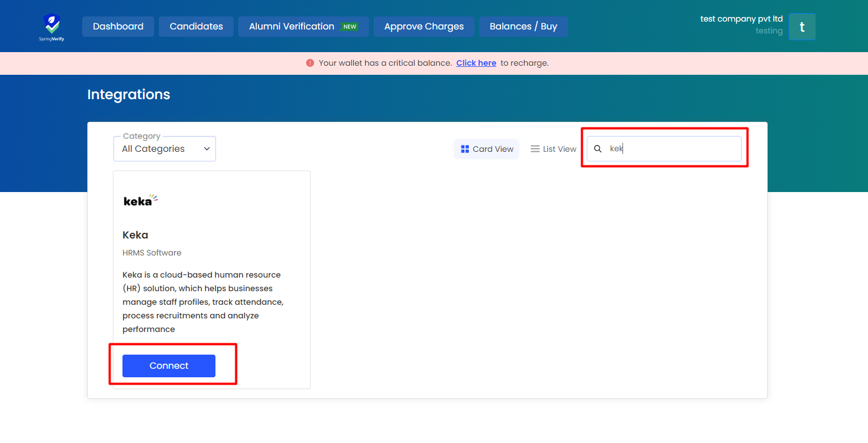Image resolution: width=868 pixels, height=443 pixels.
Task: Click the magnifier icon in search box
Action: (598, 149)
